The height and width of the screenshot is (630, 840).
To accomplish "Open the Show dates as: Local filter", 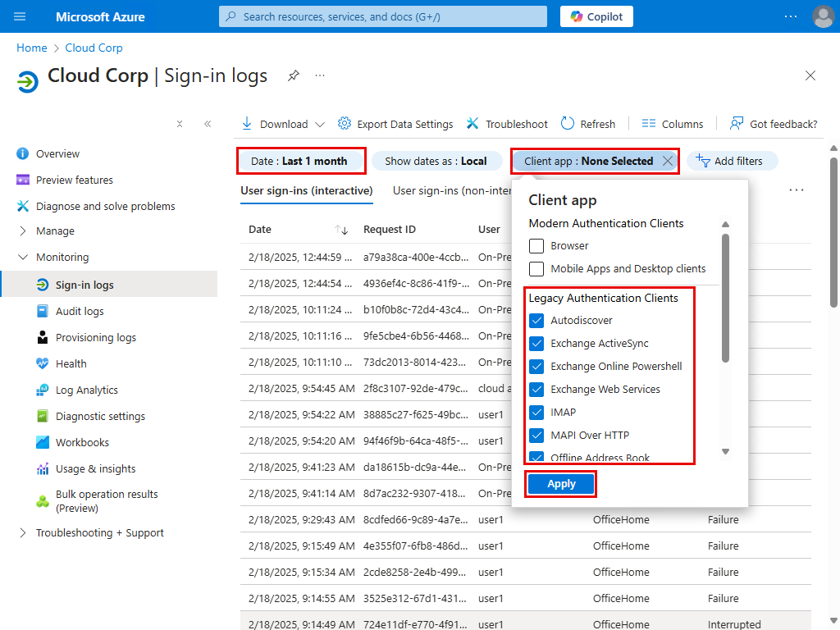I will pos(436,161).
